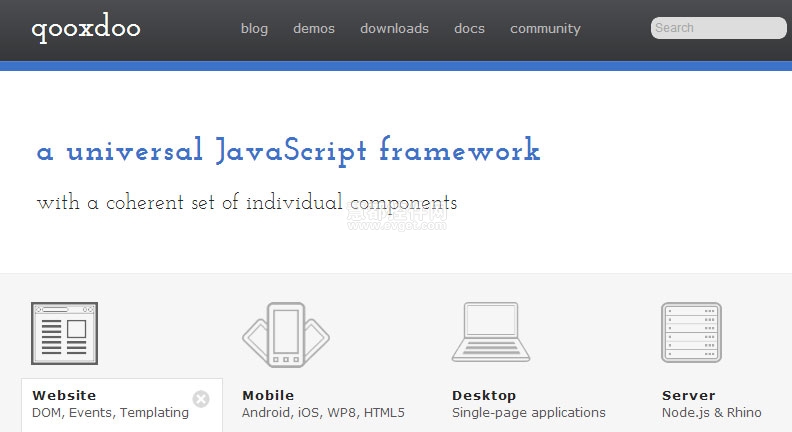The image size is (792, 432).
Task: Go to the demos section
Action: 314,29
